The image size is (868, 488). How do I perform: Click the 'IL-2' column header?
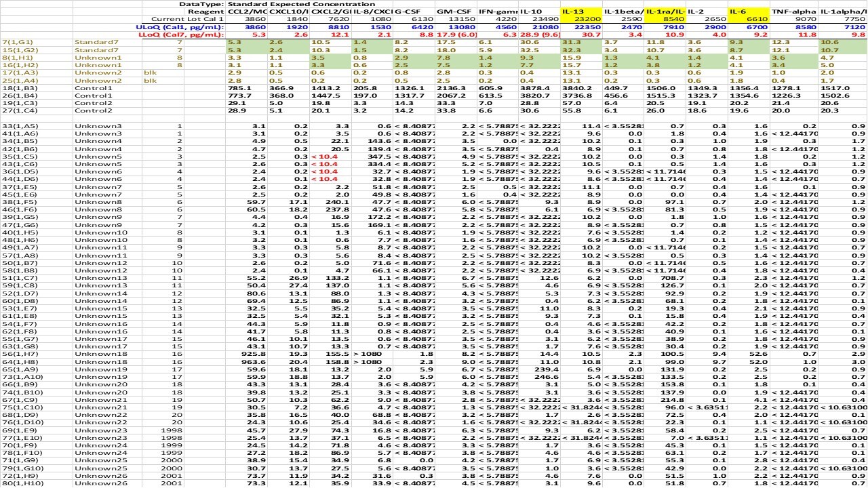pyautogui.click(x=696, y=12)
